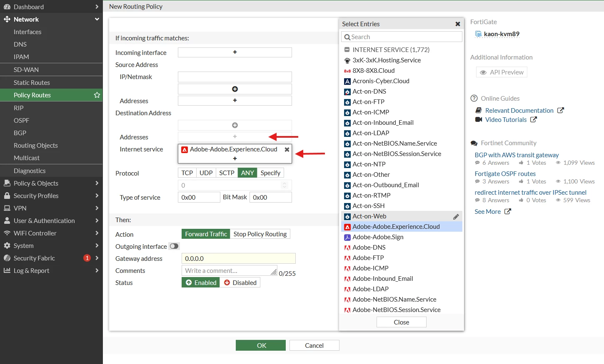The height and width of the screenshot is (364, 604).
Task: Click the Dashboard gauge icon
Action: pos(7,7)
